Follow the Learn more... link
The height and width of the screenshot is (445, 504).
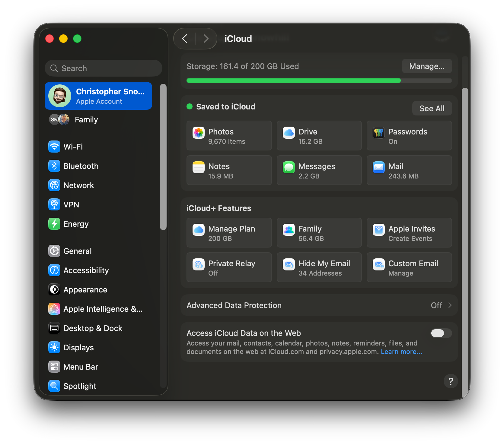[401, 352]
